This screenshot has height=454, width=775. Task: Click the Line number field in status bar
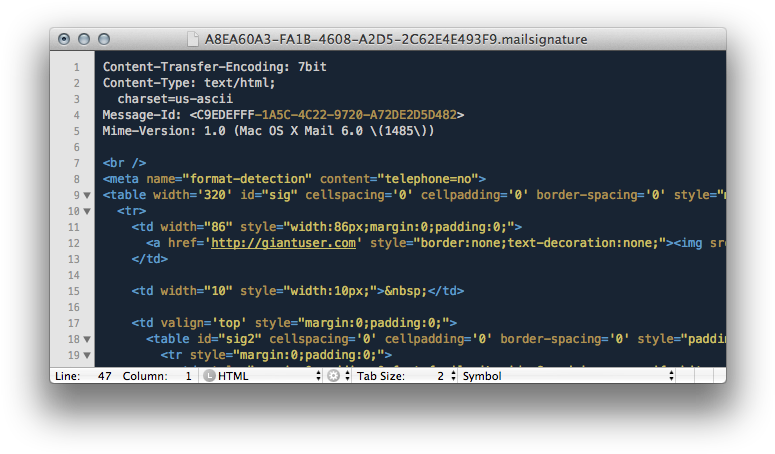(104, 376)
